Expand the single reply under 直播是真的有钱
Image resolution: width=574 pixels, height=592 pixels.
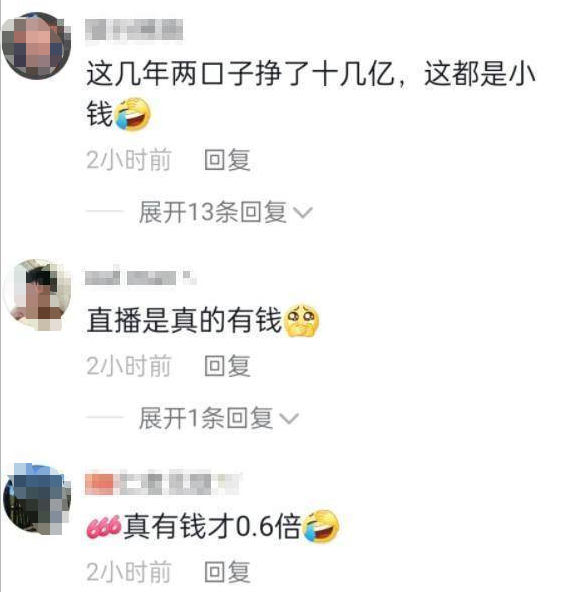point(206,418)
